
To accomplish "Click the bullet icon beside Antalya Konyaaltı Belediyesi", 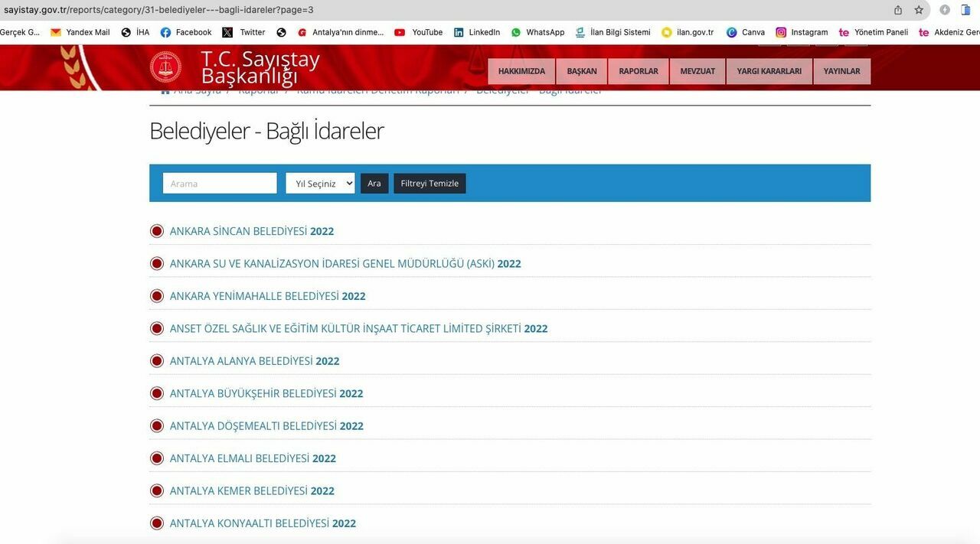I will pyautogui.click(x=157, y=523).
